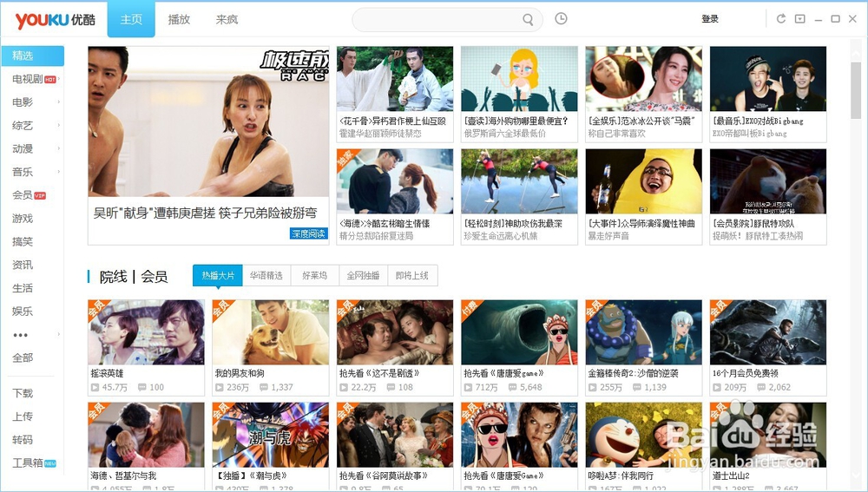868x492 pixels.
Task: Click the YOUKU logo
Action: pos(55,20)
